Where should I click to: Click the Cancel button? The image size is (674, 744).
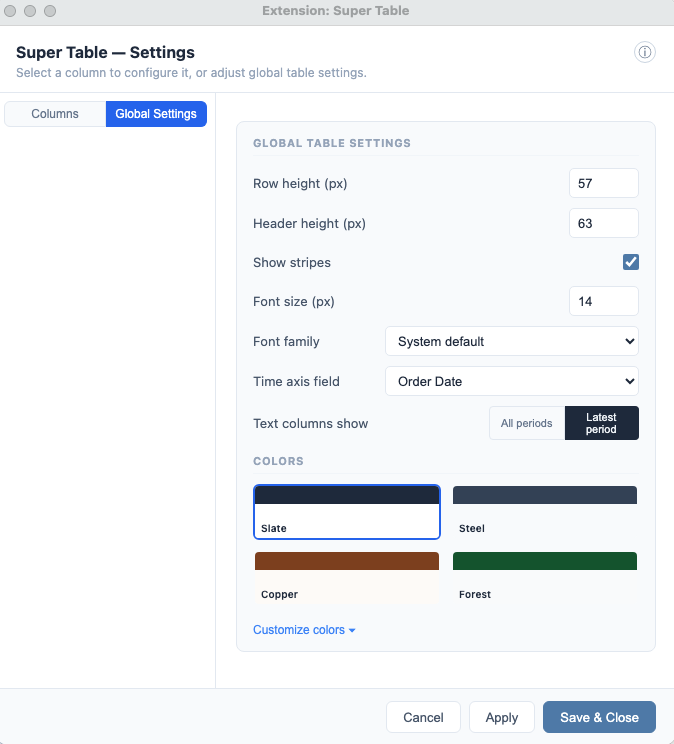click(423, 717)
